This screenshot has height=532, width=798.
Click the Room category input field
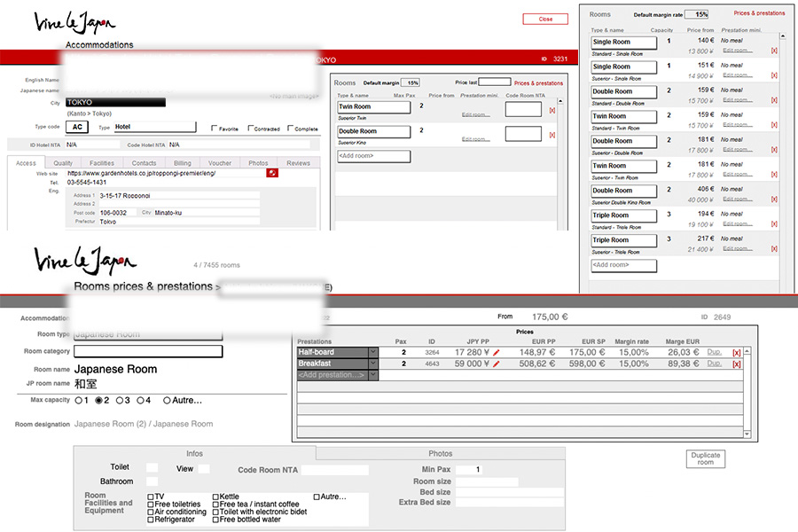[147, 351]
